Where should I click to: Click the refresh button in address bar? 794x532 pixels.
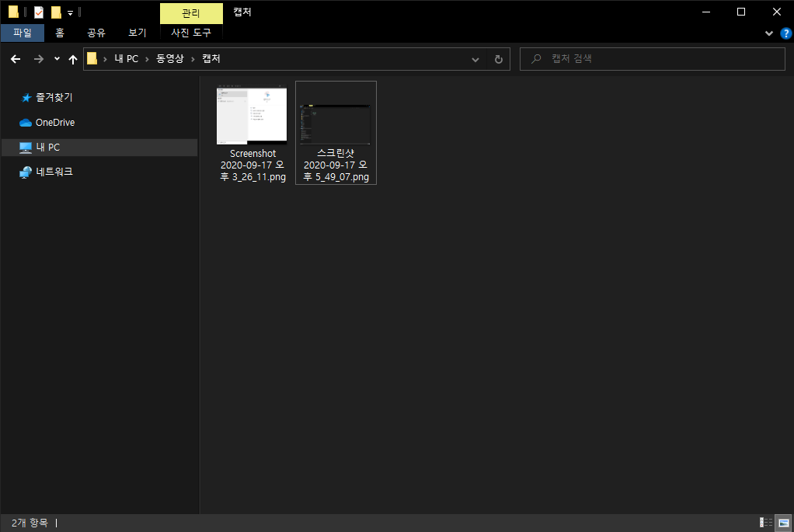[498, 59]
